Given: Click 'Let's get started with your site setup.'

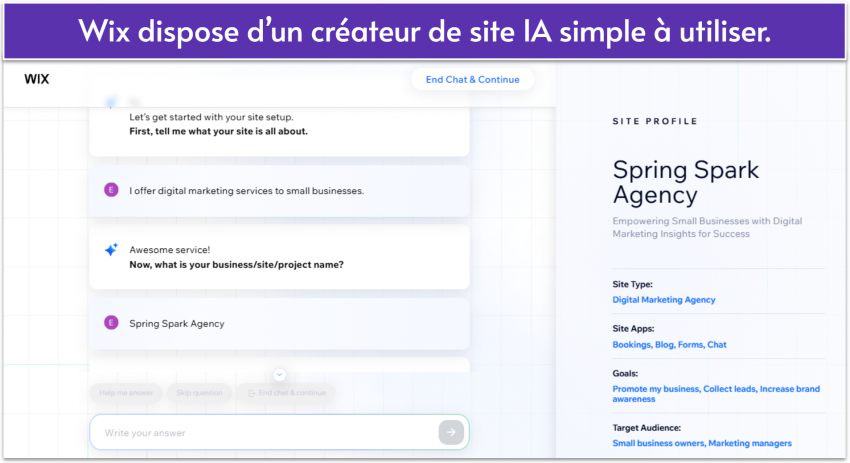Looking at the screenshot, I should (x=211, y=117).
